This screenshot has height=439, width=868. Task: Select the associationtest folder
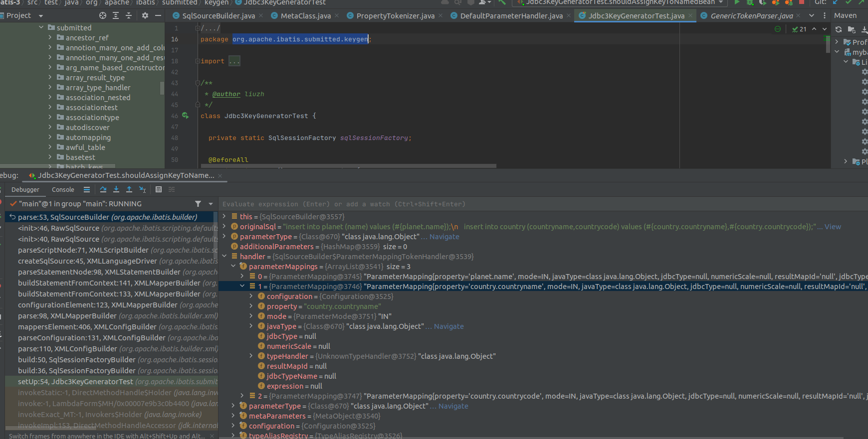point(91,107)
